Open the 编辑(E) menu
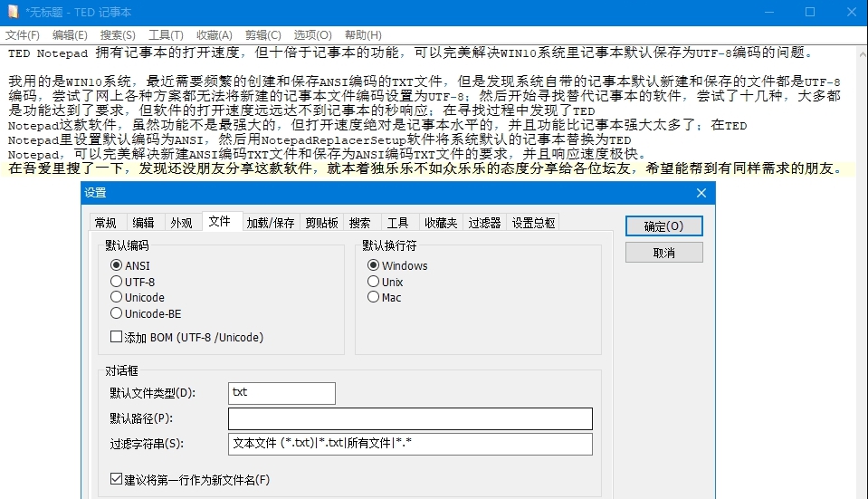Viewport: 868px width, 499px height. pos(70,35)
